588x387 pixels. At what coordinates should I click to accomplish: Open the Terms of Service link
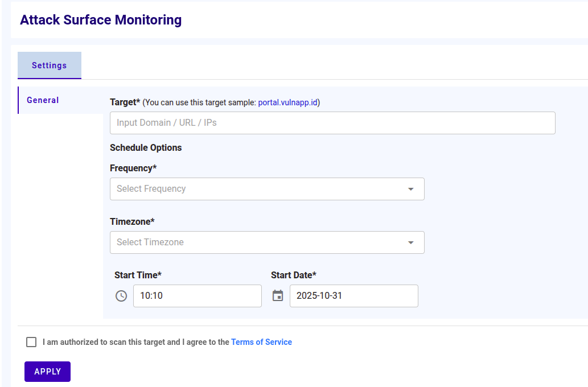261,341
